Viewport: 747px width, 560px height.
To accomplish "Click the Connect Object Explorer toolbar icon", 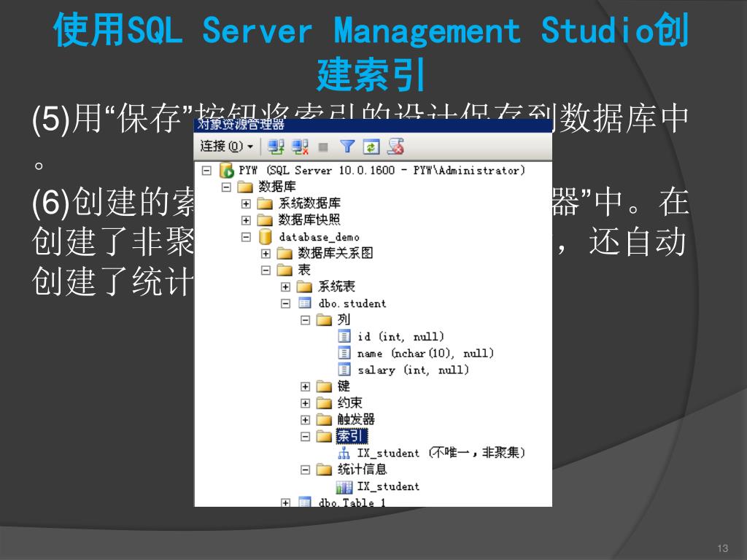I will click(276, 147).
